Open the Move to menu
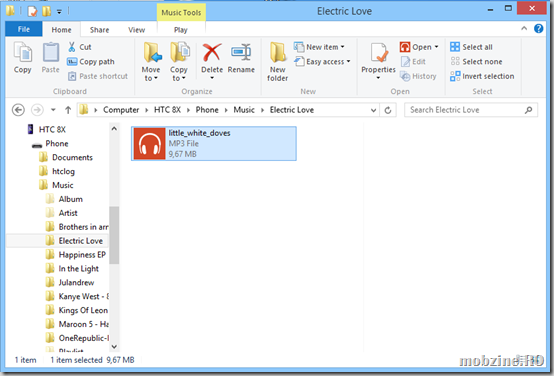The height and width of the screenshot is (376, 554). pos(151,61)
